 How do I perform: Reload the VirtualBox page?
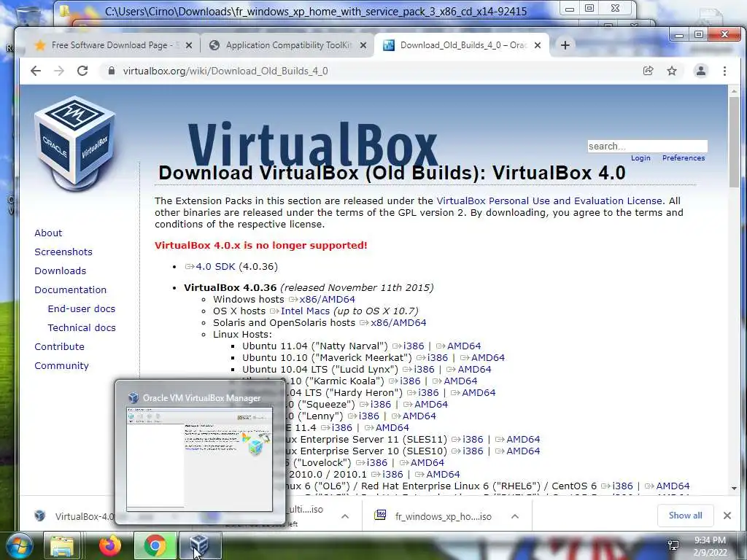click(82, 71)
